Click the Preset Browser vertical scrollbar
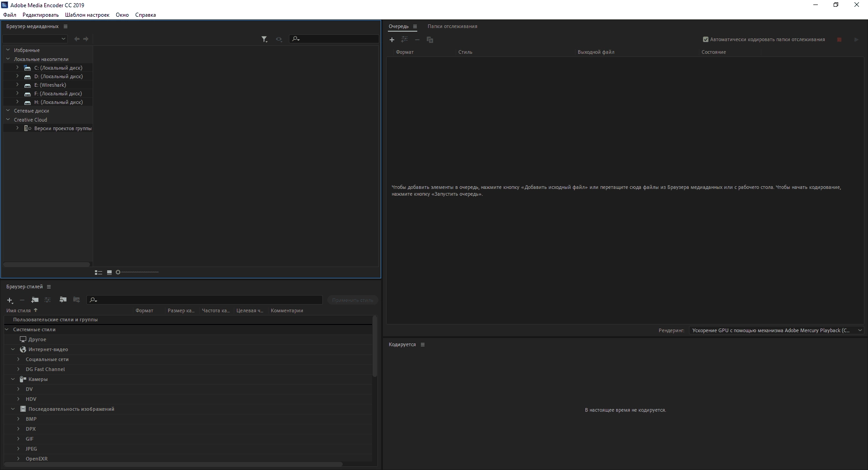868x470 pixels. pyautogui.click(x=374, y=347)
